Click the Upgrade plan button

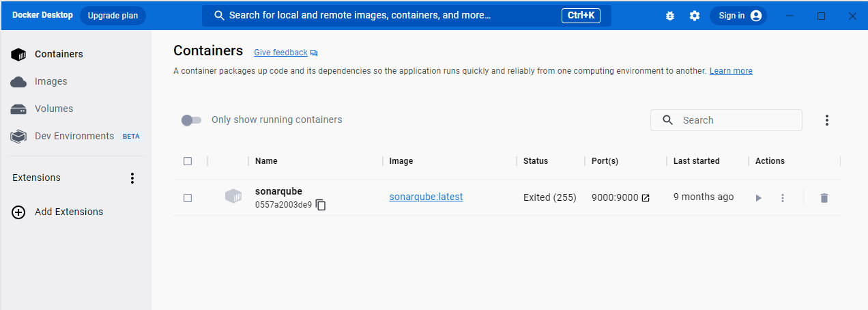click(x=113, y=16)
